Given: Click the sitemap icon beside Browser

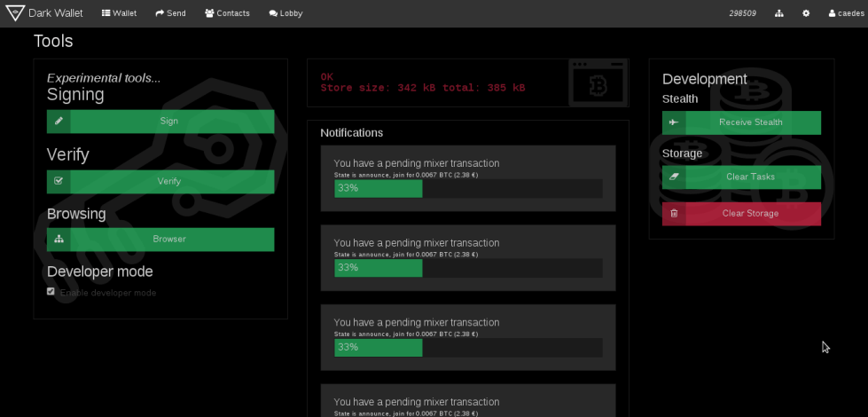Looking at the screenshot, I should pyautogui.click(x=59, y=240).
